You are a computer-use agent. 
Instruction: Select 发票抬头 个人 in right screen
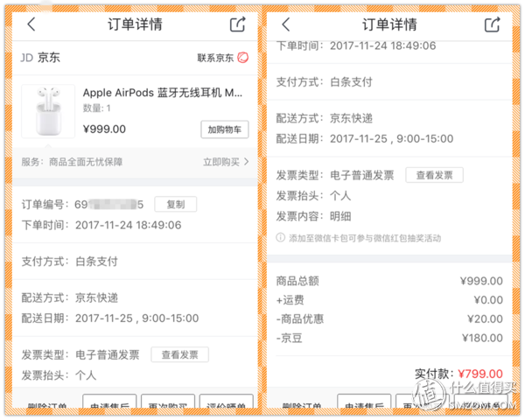pyautogui.click(x=313, y=196)
